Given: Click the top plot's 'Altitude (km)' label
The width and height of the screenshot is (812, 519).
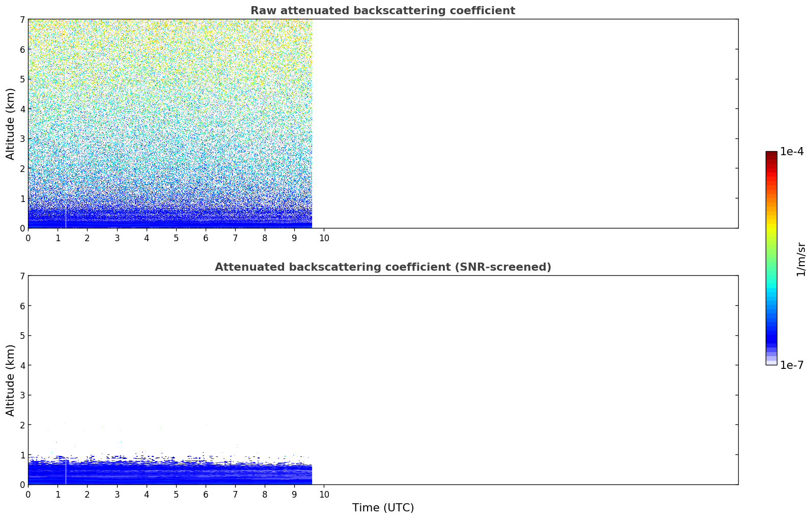Looking at the screenshot, I should 11,124.
